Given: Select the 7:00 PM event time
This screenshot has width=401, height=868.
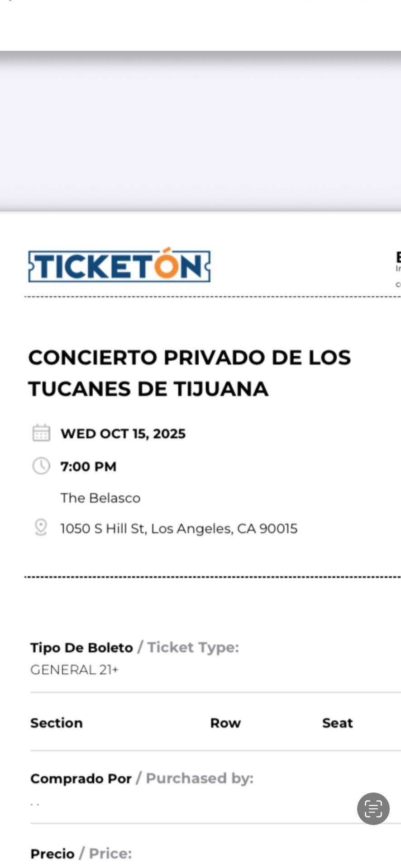Looking at the screenshot, I should [x=89, y=466].
